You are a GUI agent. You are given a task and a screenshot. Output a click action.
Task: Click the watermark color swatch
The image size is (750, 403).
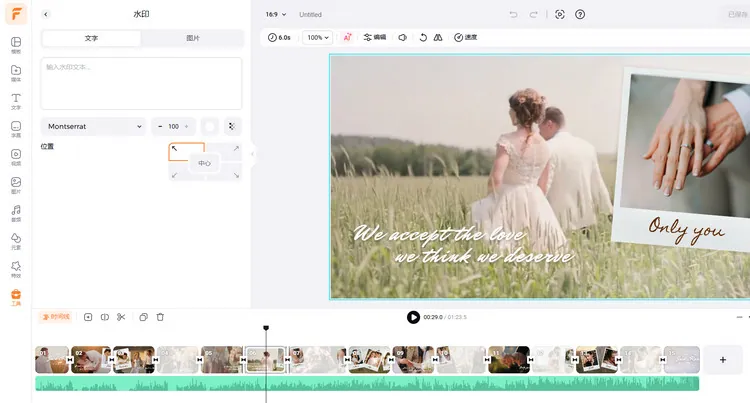coord(210,126)
